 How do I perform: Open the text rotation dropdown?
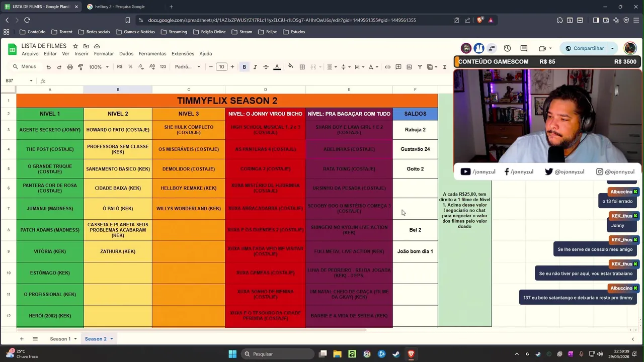click(373, 67)
